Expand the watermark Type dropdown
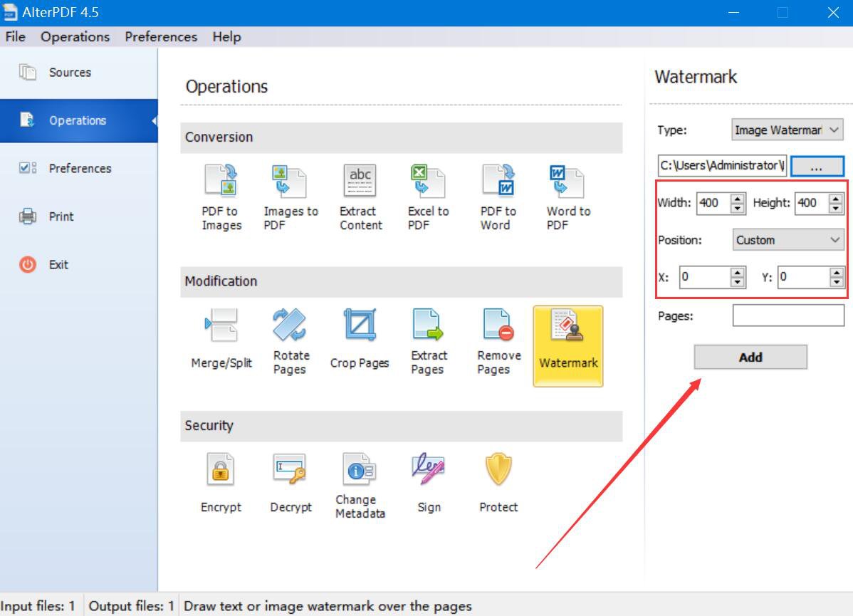Screen dimensions: 853x616 point(787,130)
